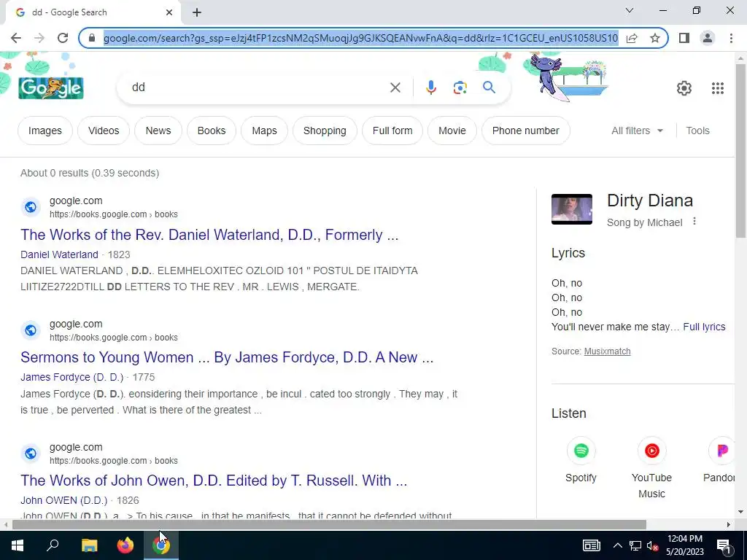Select the Images filter chip

pos(45,131)
